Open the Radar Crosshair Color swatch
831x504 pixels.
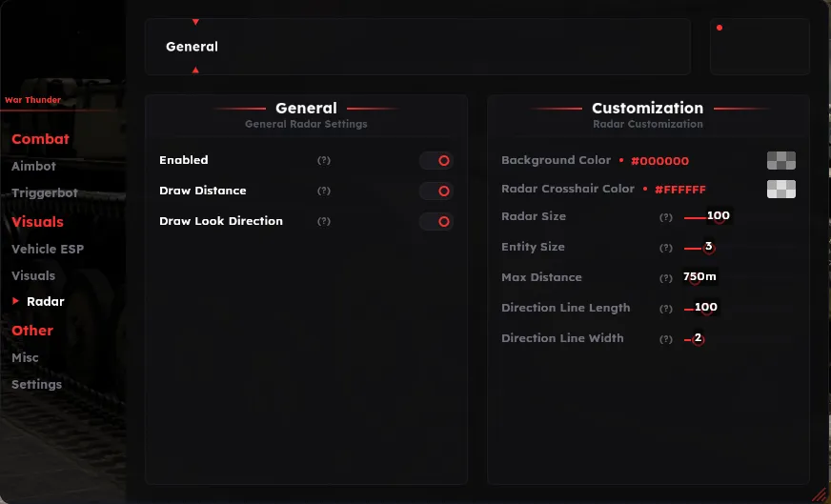tap(781, 190)
